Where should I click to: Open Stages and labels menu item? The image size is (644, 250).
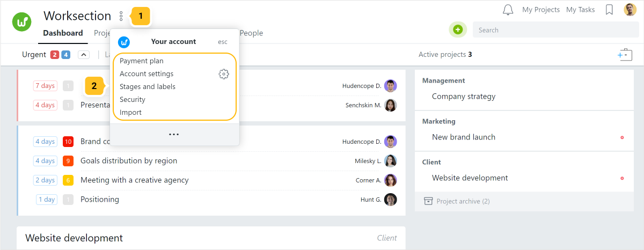click(148, 87)
